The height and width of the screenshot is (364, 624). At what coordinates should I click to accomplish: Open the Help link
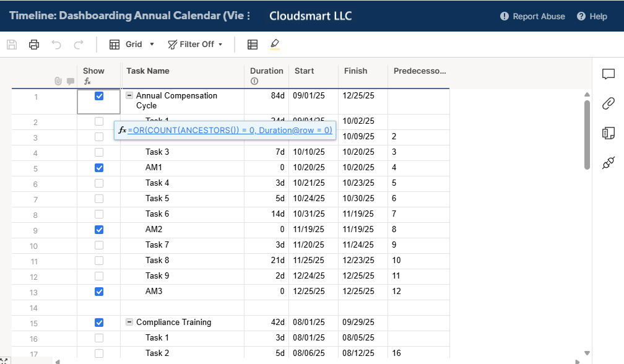(x=592, y=17)
